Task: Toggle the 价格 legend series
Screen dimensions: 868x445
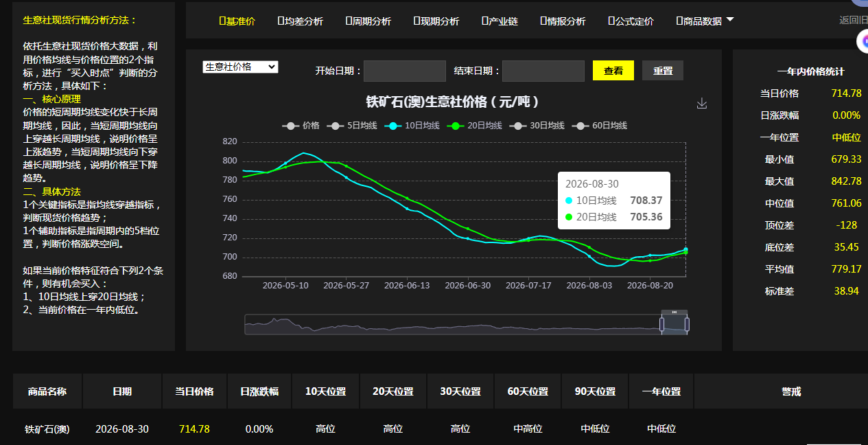Action: click(301, 126)
